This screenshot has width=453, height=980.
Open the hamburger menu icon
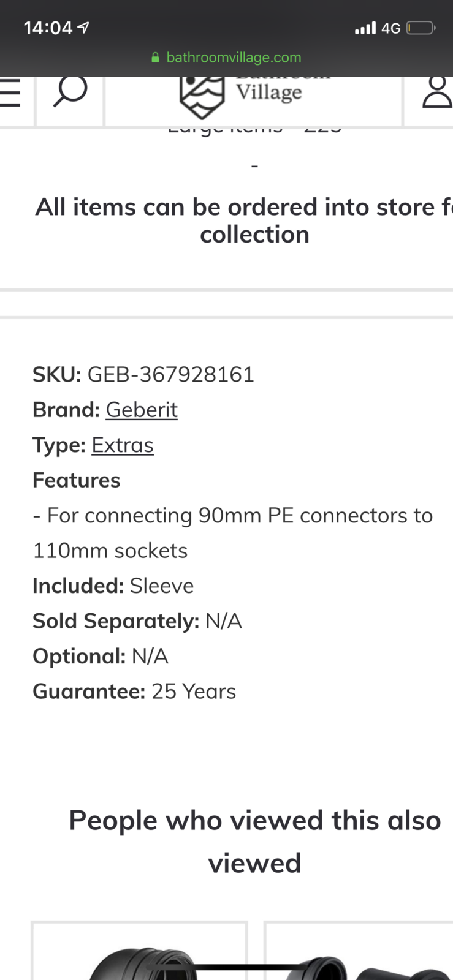[x=10, y=93]
